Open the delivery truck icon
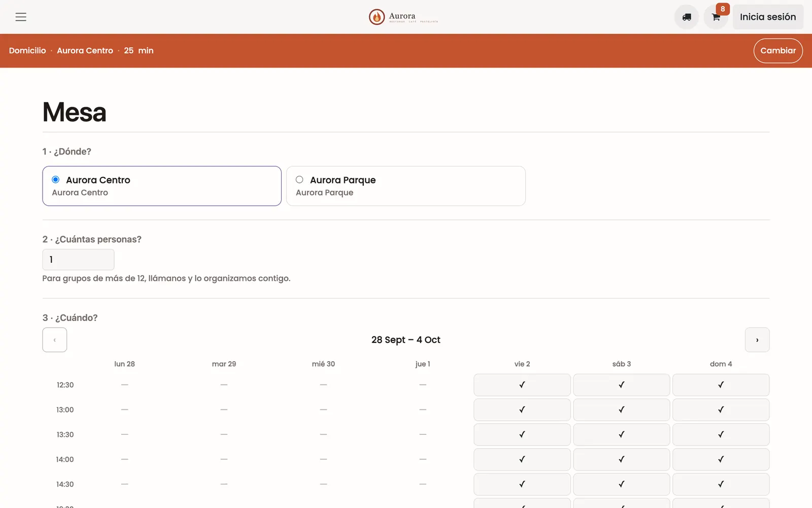Image resolution: width=812 pixels, height=508 pixels. pos(687,17)
